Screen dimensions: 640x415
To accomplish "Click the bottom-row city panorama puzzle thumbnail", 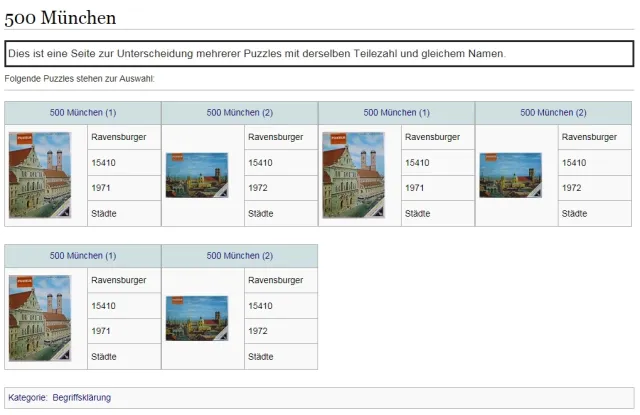I will (x=197, y=318).
